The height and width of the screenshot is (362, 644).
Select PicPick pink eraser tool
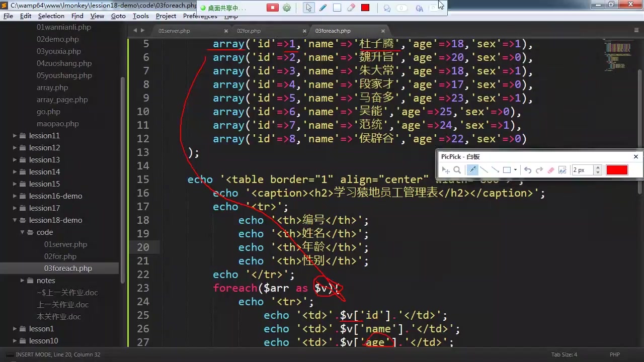[x=550, y=170]
